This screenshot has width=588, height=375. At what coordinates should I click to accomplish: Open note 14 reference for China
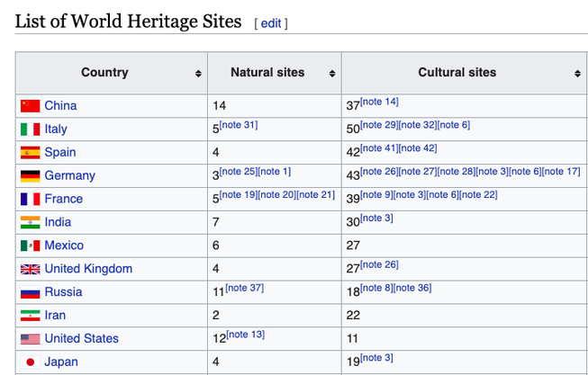point(379,102)
